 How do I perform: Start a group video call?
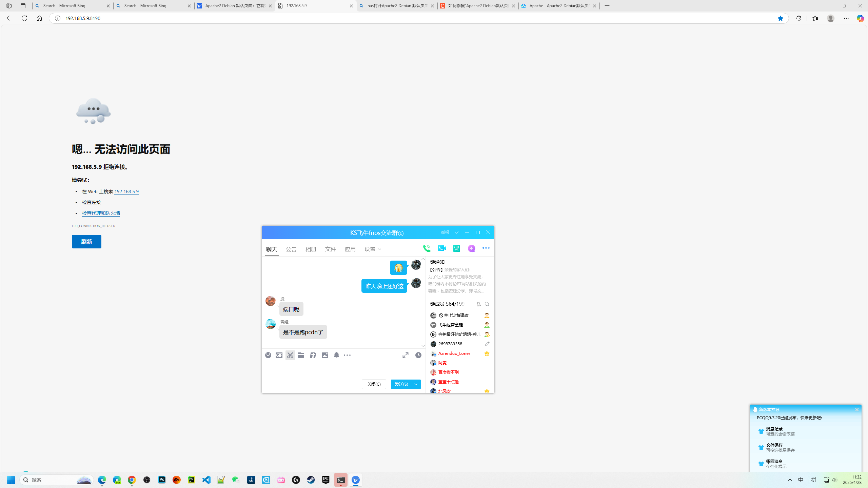tap(442, 248)
